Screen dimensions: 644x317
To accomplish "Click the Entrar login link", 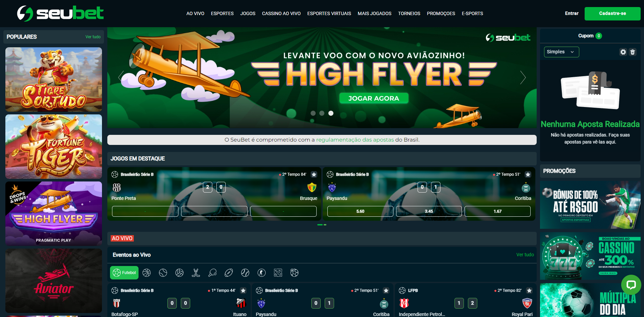I will [x=572, y=13].
